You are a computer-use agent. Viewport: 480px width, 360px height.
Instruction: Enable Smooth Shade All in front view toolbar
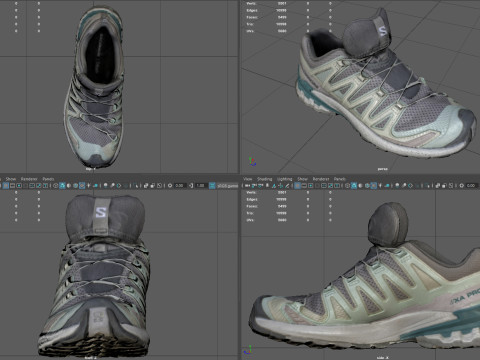click(62, 186)
